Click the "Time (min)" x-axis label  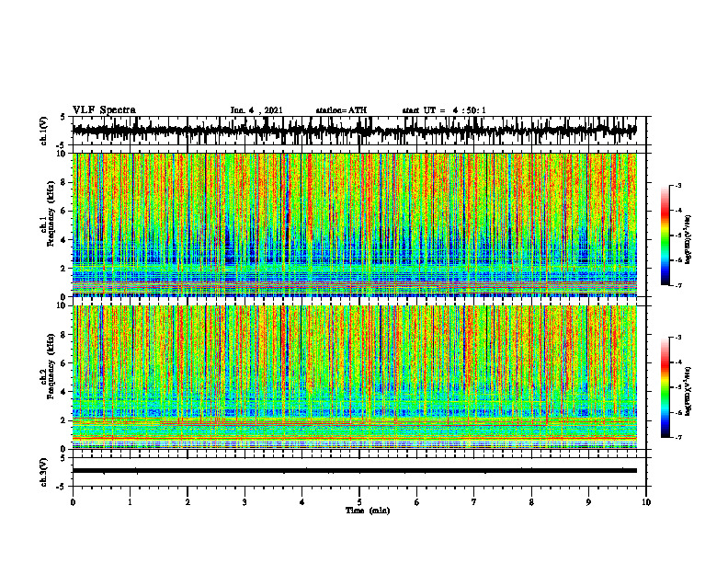(368, 511)
